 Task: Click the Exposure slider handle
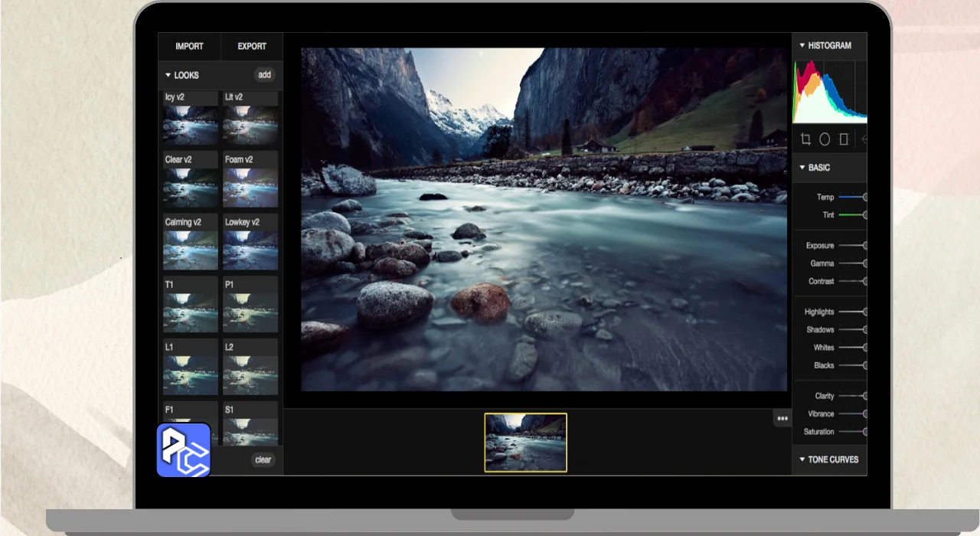pos(864,246)
